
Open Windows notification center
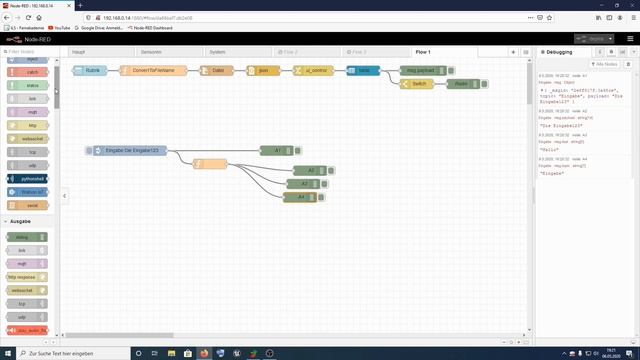630,353
